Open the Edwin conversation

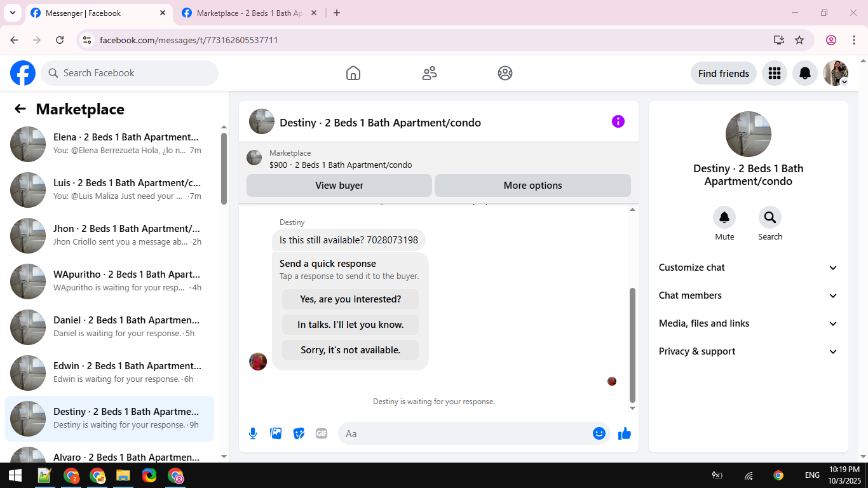tap(109, 373)
